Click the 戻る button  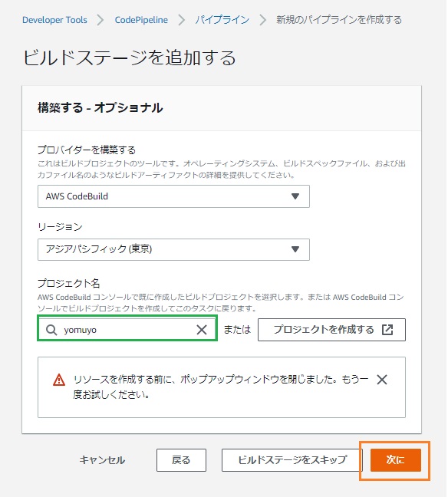pyautogui.click(x=181, y=460)
